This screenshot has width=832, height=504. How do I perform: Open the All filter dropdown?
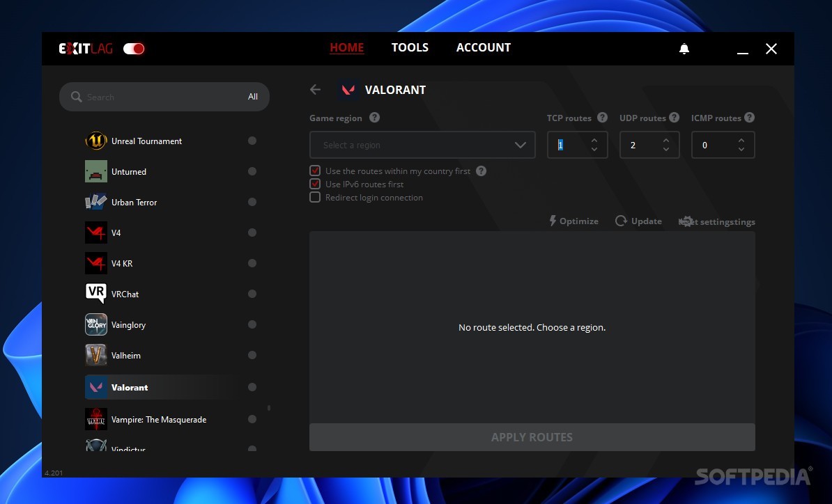pyautogui.click(x=252, y=97)
